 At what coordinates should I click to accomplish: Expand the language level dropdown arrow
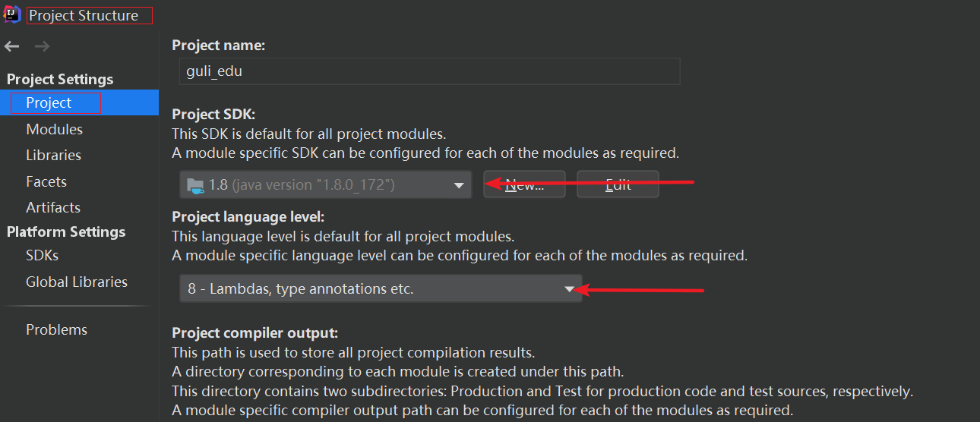[570, 288]
